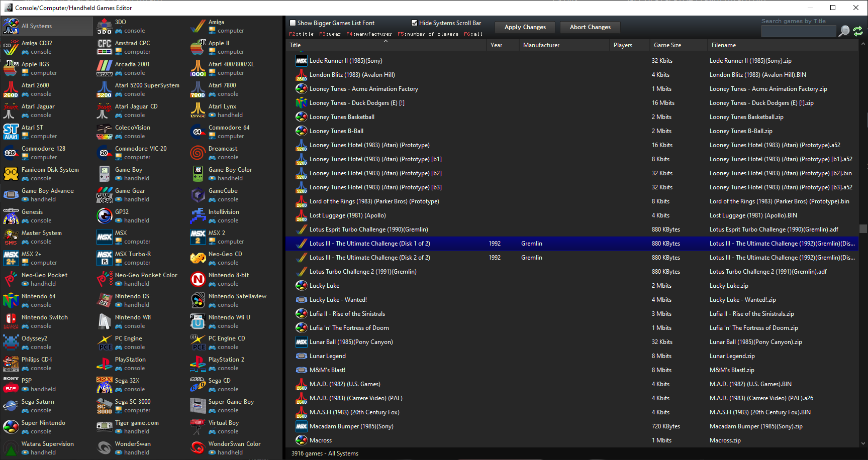Enable Show Bigger Games List Font
The image size is (868, 460).
coord(293,23)
